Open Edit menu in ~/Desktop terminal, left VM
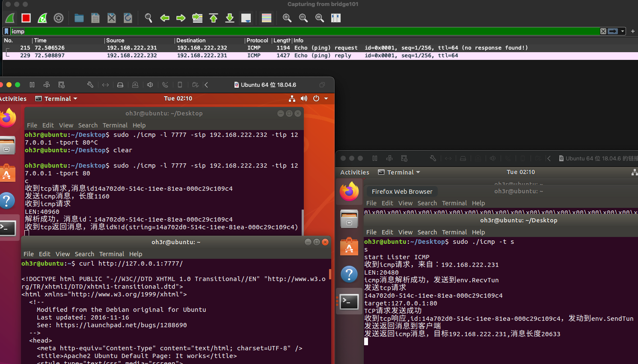This screenshot has height=364, width=638. (48, 125)
